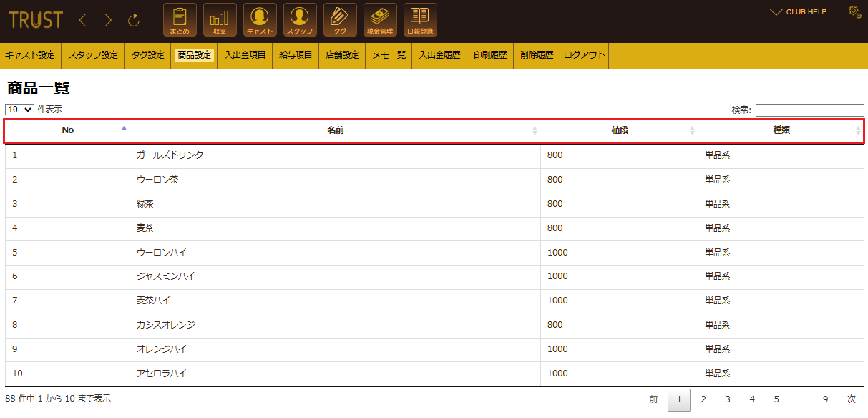Click the 検索 search input field
Image resolution: width=868 pixels, height=418 pixels.
809,110
